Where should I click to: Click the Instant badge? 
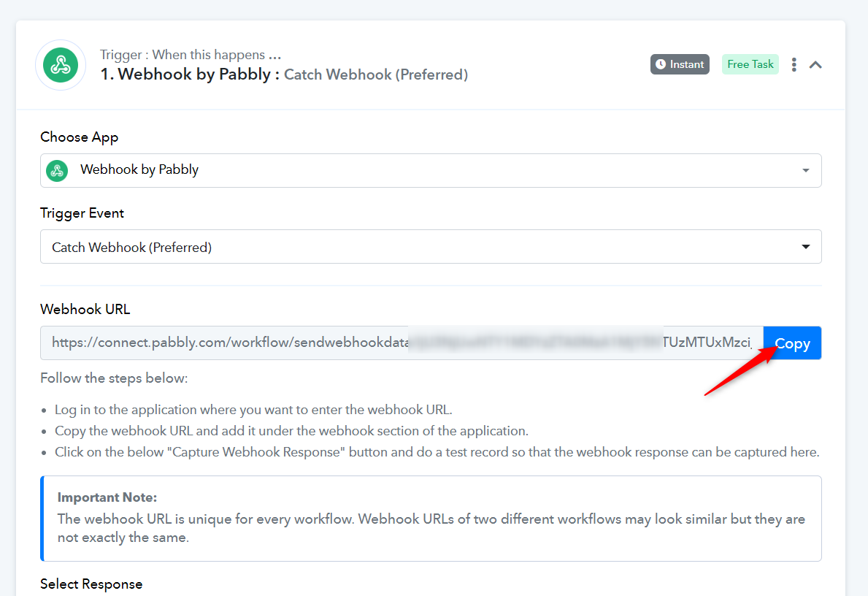680,64
